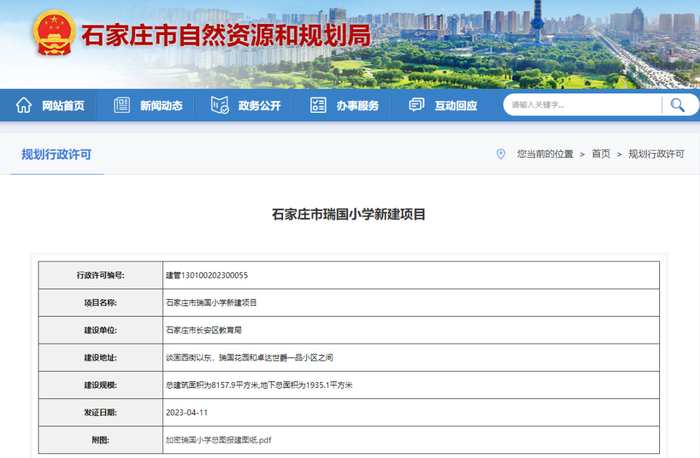Go to the 政务公开 menu section
This screenshot has width=700, height=458.
pyautogui.click(x=259, y=106)
